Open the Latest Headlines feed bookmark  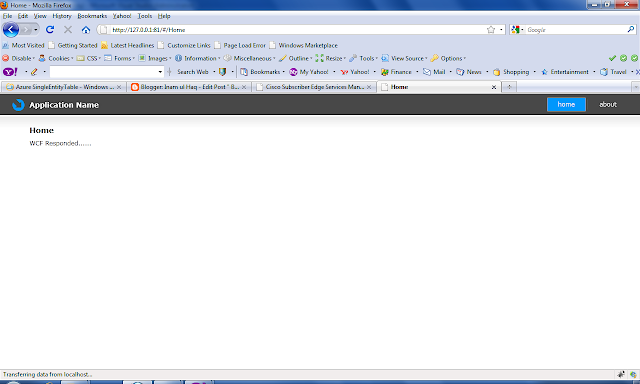(128, 45)
